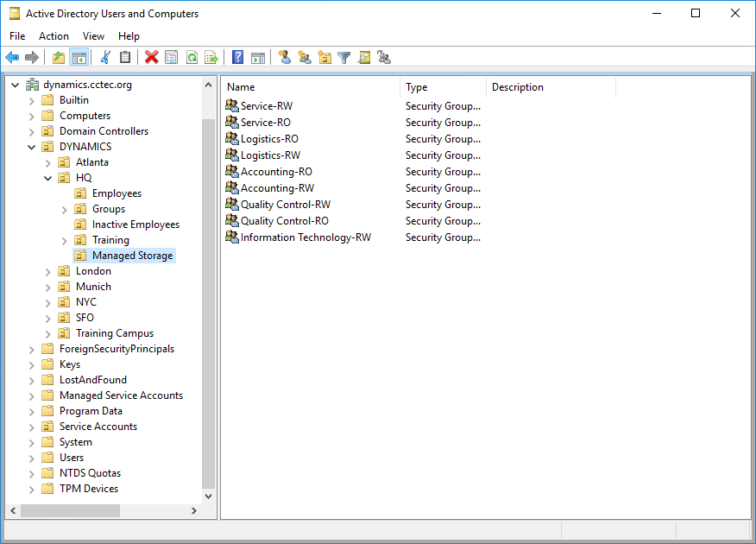The height and width of the screenshot is (544, 756).
Task: Collapse the HQ organizational unit
Action: click(48, 178)
